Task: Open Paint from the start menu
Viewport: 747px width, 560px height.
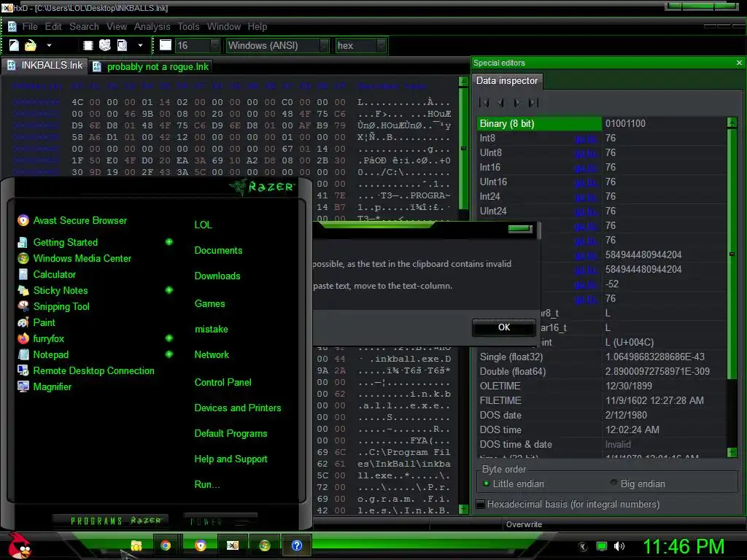Action: [36, 322]
